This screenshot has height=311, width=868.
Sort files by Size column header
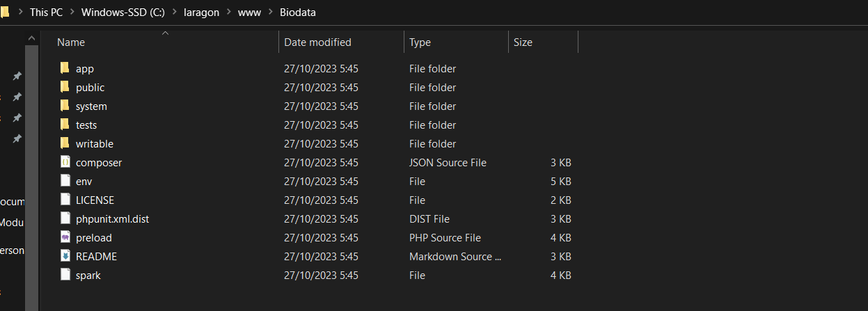coord(523,42)
